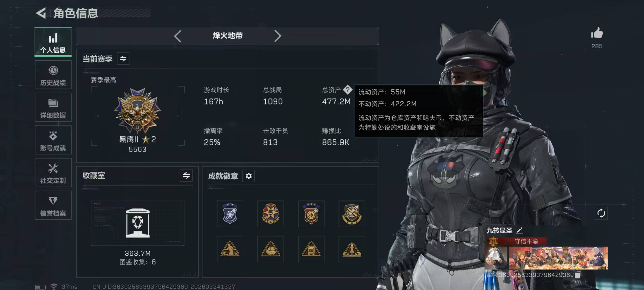Viewport: 644px width, 290px height.
Task: Go to 社交定制 section
Action: pos(53,172)
